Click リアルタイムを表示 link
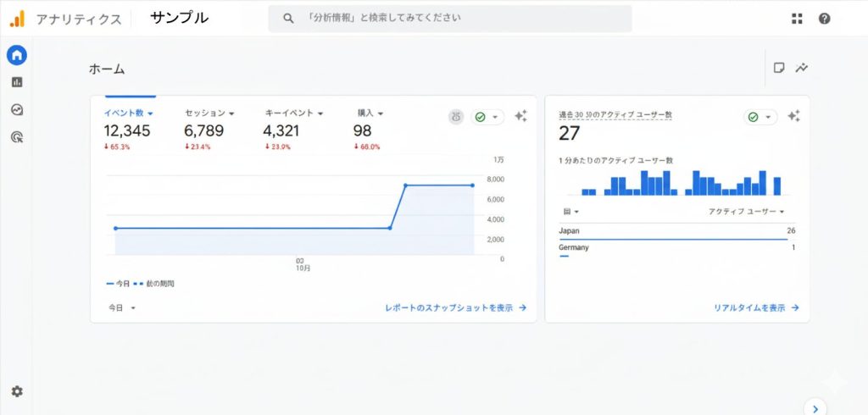Viewport: 868px width, 415px height. (756, 308)
